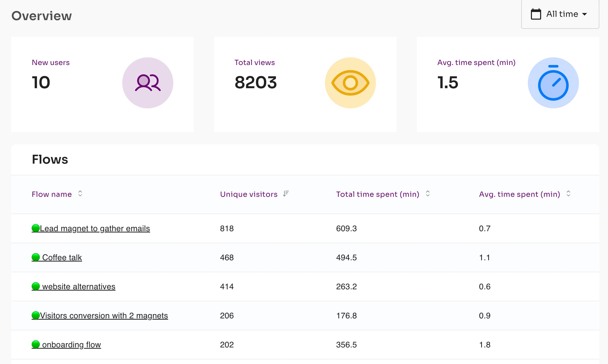Click Total time spent (min) column header
The image size is (608, 364).
(378, 194)
